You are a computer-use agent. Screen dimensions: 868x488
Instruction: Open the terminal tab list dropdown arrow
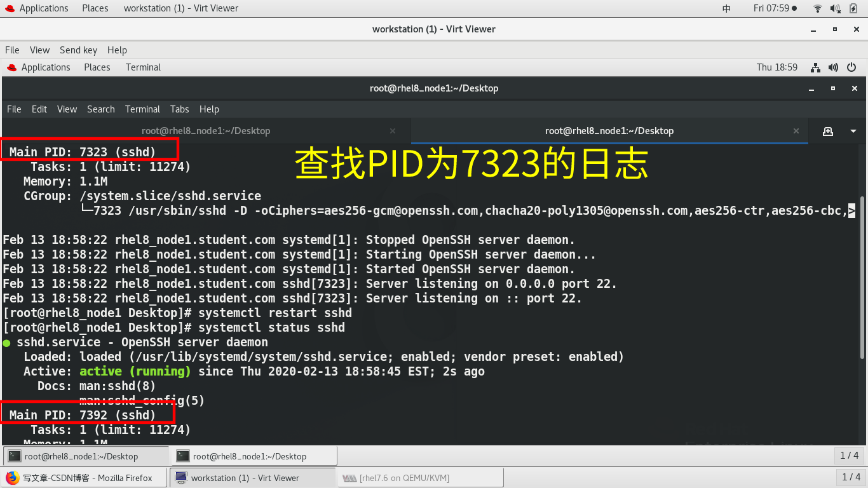coord(853,131)
